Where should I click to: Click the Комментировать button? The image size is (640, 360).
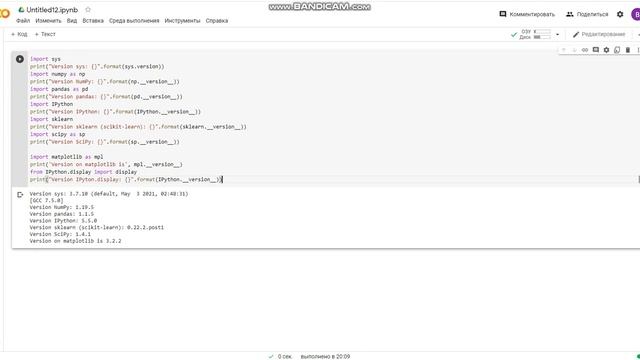click(x=527, y=14)
